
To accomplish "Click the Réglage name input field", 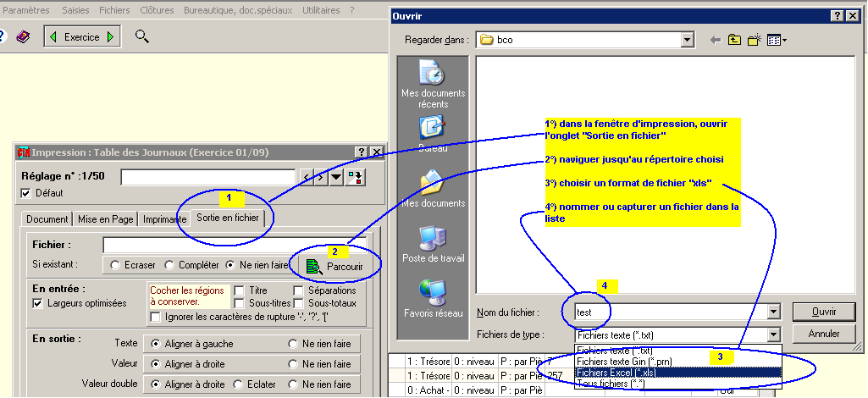I will point(208,177).
